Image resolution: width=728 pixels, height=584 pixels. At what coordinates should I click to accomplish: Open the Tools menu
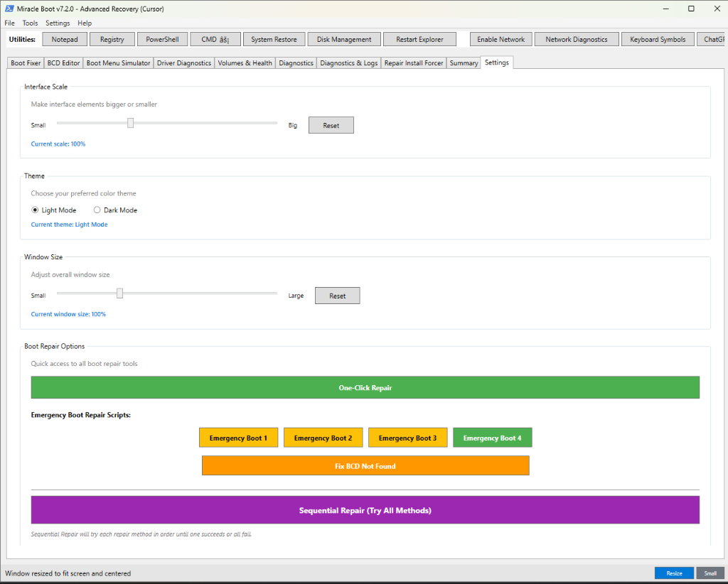(30, 23)
